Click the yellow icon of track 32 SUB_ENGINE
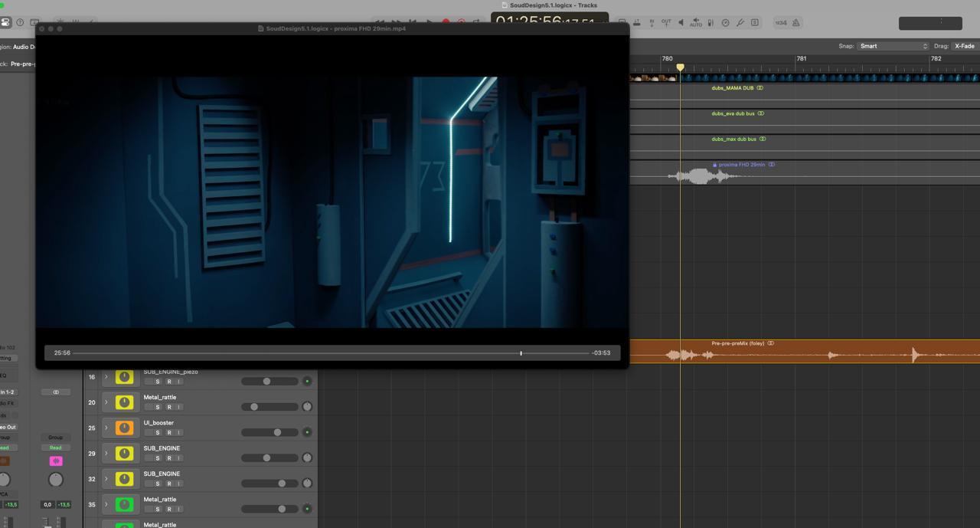The height and width of the screenshot is (528, 980). (x=124, y=479)
